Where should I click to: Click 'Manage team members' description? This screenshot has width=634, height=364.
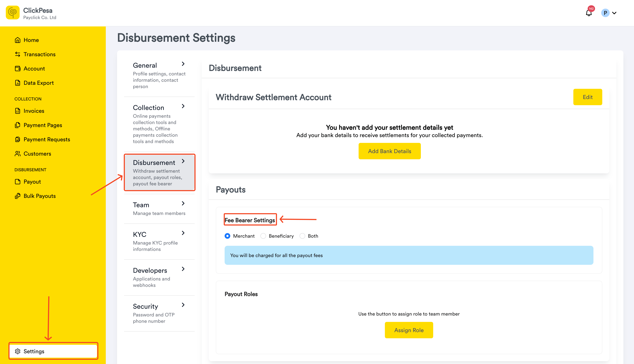pyautogui.click(x=159, y=213)
